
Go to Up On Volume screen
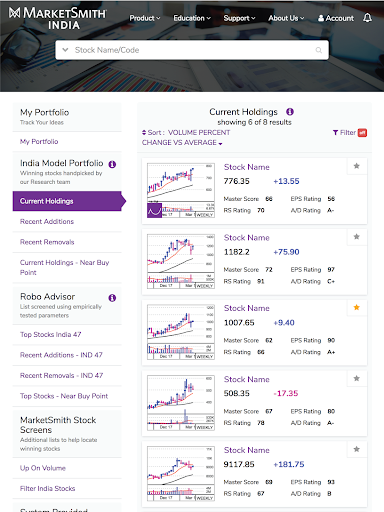43,468
